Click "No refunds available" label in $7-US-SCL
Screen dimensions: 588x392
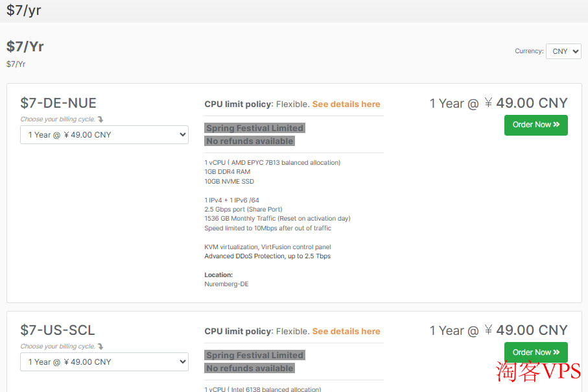coord(250,368)
